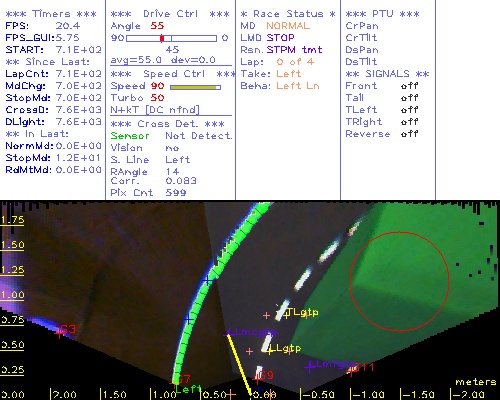This screenshot has height=400, width=500.
Task: Click the N+kT [DC nfnd] label
Action: [155, 110]
